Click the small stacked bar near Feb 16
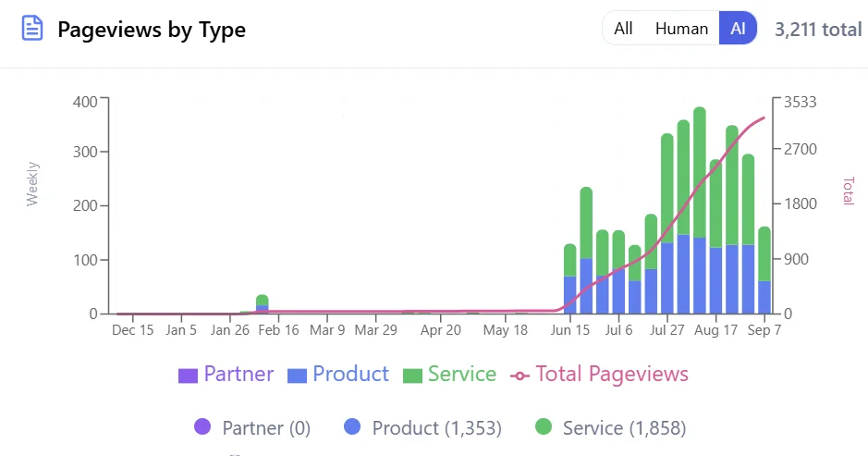The image size is (868, 456). [x=263, y=304]
